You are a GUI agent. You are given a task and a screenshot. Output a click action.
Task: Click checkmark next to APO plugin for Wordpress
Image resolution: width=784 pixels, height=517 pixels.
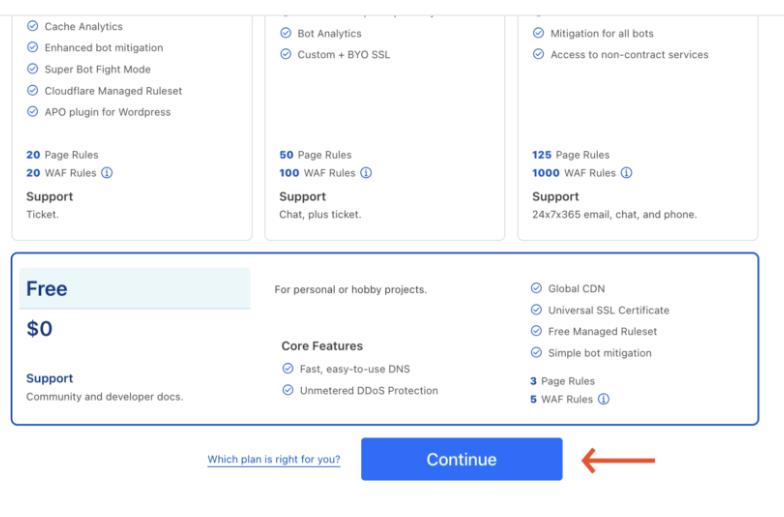click(x=33, y=112)
